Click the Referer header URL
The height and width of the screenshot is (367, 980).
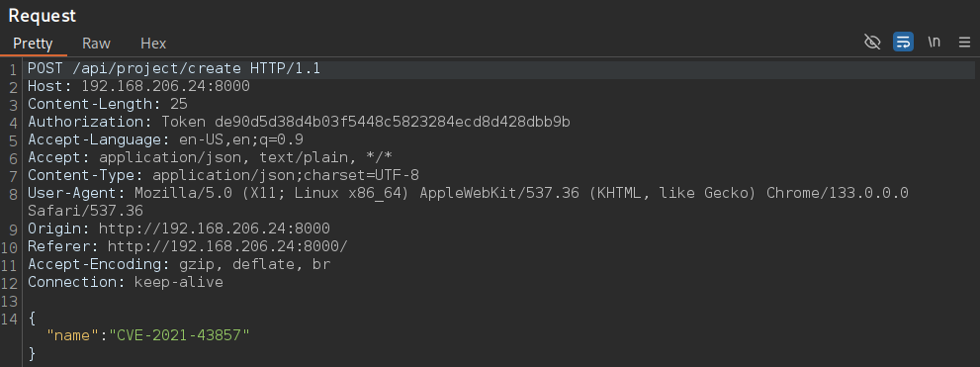pyautogui.click(x=227, y=246)
